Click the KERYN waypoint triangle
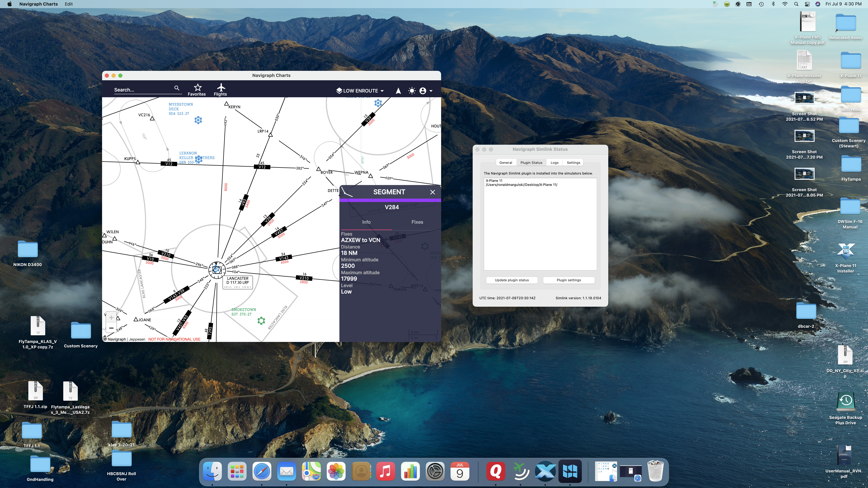This screenshot has width=868, height=488. (226, 104)
